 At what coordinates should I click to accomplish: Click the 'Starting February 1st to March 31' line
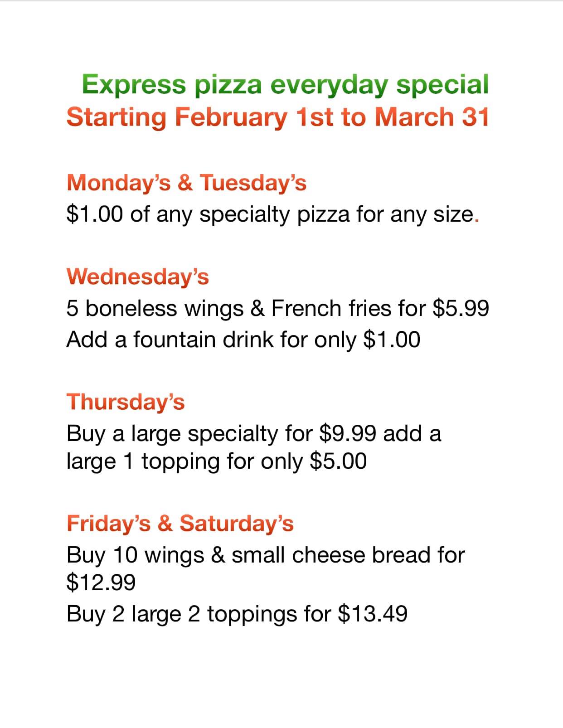[x=277, y=117]
